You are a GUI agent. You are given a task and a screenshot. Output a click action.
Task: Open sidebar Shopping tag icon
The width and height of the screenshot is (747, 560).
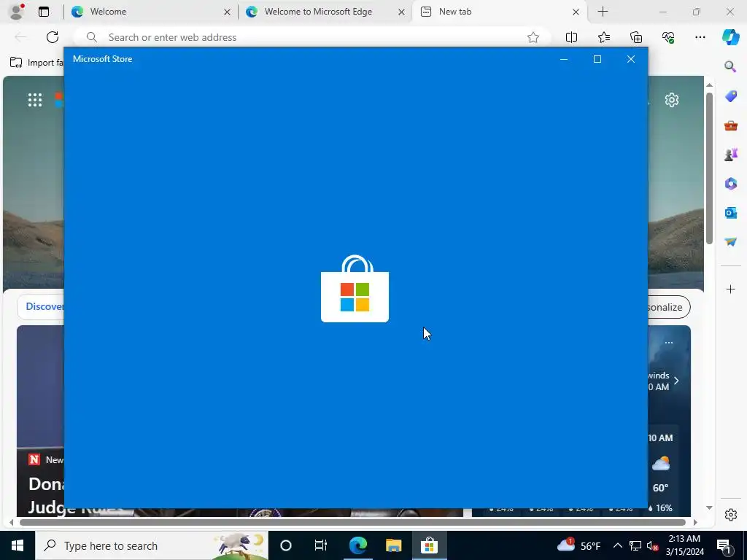[x=730, y=96]
